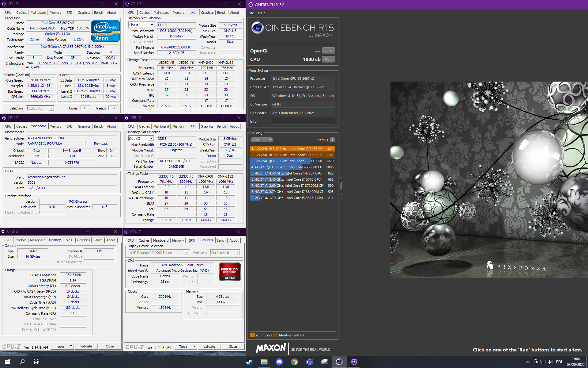Image resolution: width=588 pixels, height=368 pixels.
Task: Click the Cinebench taskbar icon
Action: (x=339, y=362)
